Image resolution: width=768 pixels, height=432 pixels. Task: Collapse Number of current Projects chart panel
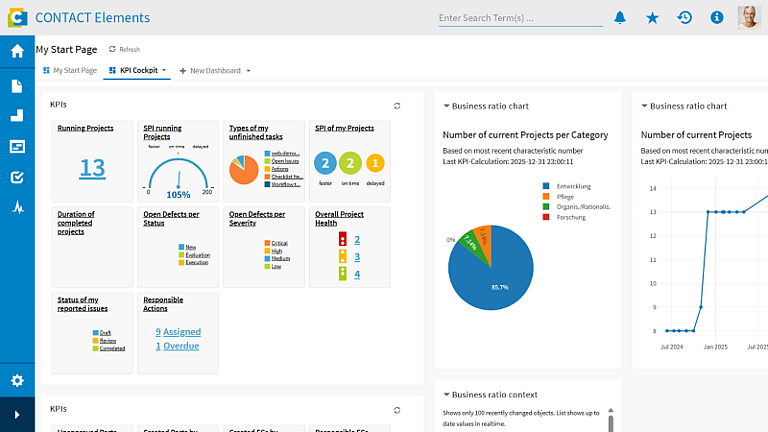pos(645,106)
